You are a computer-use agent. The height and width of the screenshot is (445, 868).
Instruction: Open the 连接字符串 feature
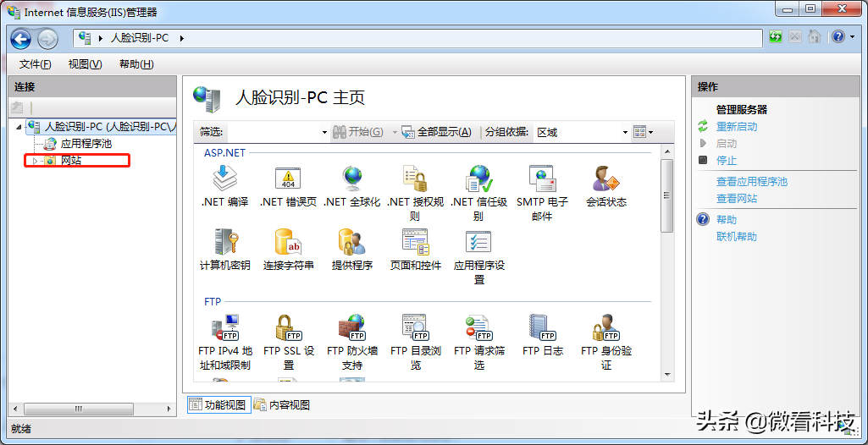(288, 250)
